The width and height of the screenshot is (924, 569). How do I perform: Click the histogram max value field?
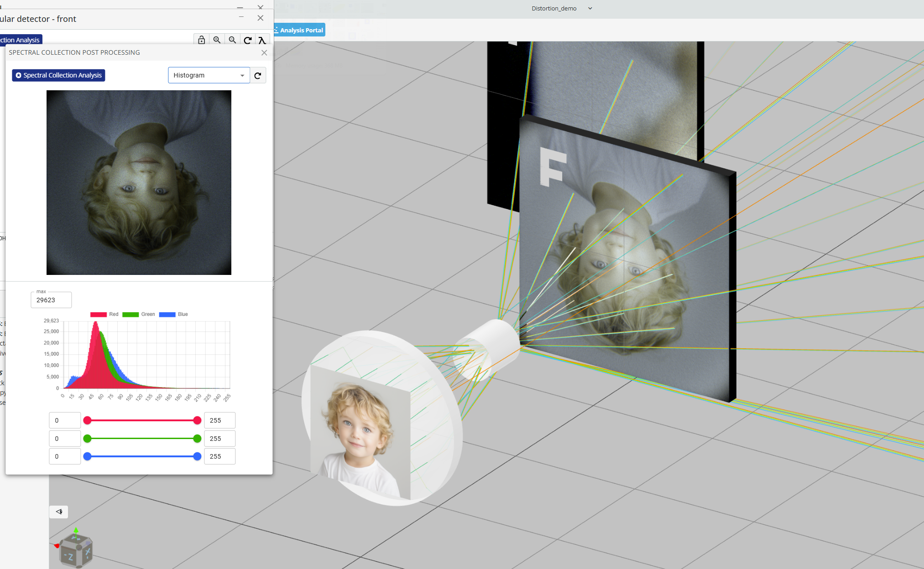coord(51,300)
